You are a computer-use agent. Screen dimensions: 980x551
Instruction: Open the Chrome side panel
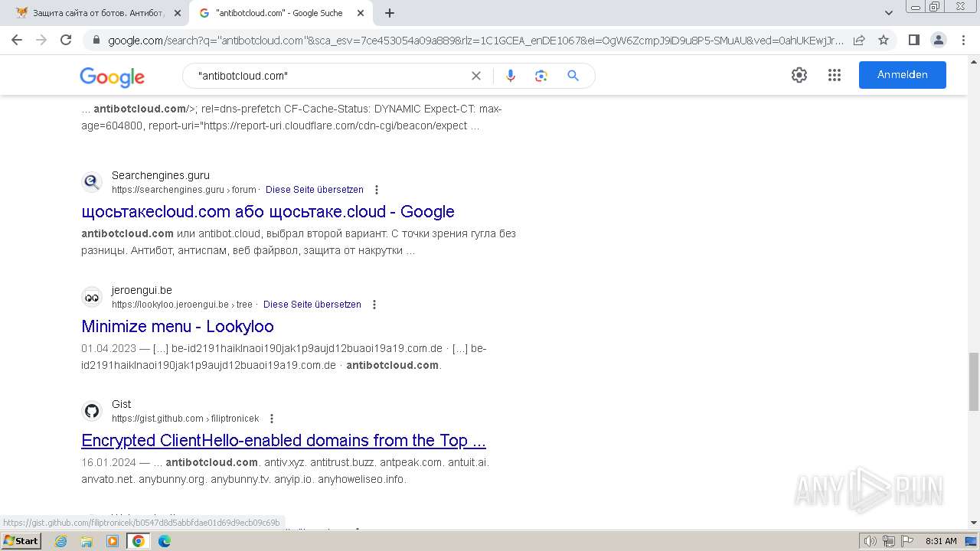[x=913, y=40]
